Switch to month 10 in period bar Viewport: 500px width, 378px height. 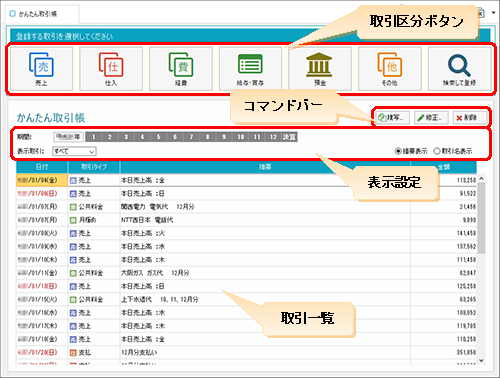pyautogui.click(x=240, y=137)
